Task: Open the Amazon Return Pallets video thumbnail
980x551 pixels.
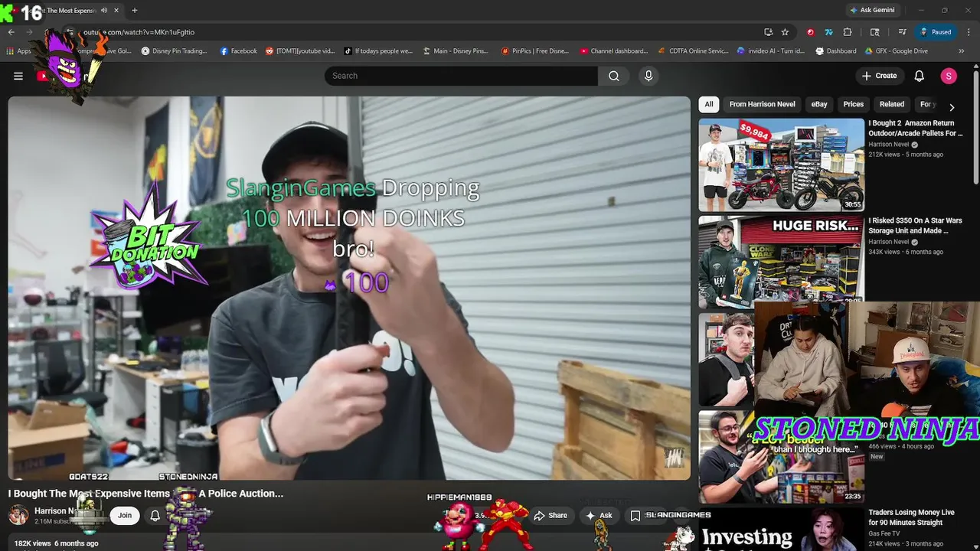Action: click(x=781, y=165)
